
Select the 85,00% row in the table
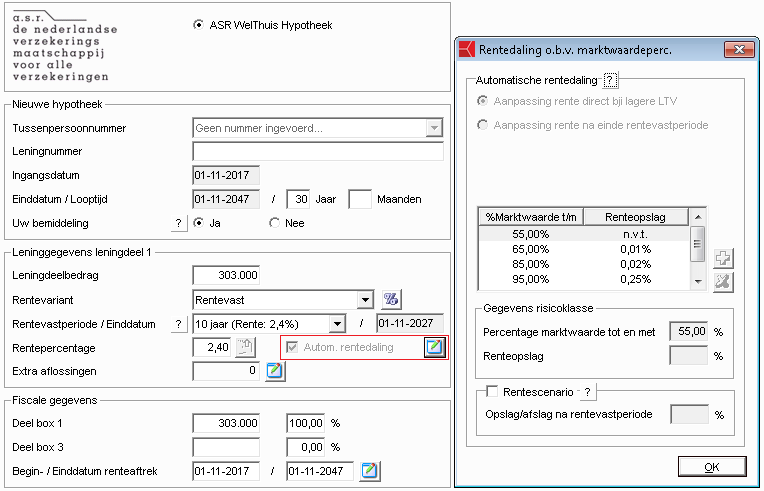coord(585,264)
